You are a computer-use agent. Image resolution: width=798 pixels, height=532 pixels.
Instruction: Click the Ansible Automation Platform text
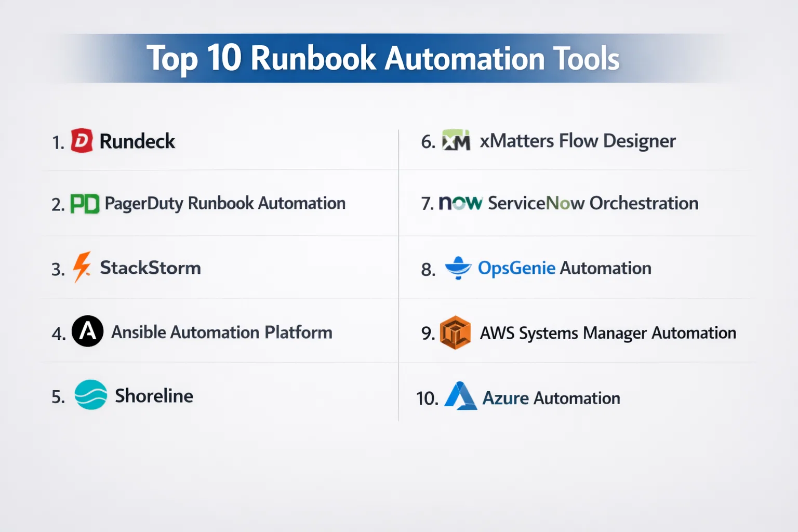point(222,332)
